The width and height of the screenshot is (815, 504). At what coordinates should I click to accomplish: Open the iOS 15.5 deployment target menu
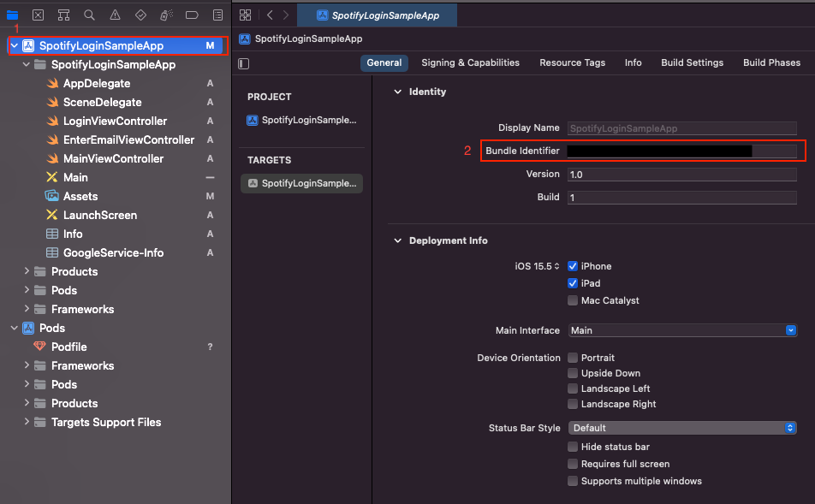[x=537, y=266]
